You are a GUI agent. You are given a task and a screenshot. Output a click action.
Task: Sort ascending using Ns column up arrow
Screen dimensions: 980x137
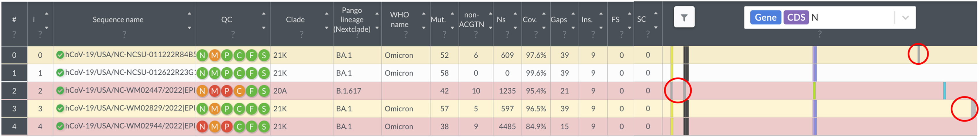pyautogui.click(x=515, y=14)
